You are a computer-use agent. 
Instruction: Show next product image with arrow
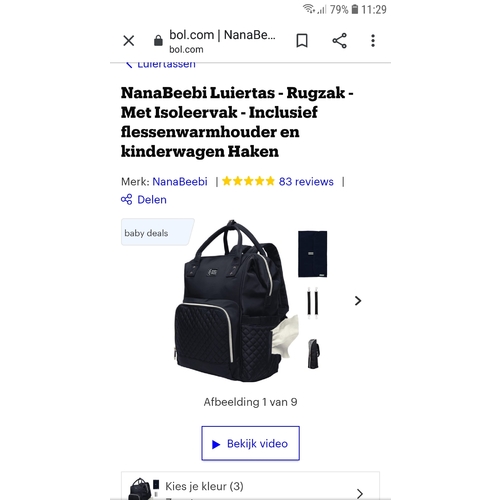(x=358, y=301)
